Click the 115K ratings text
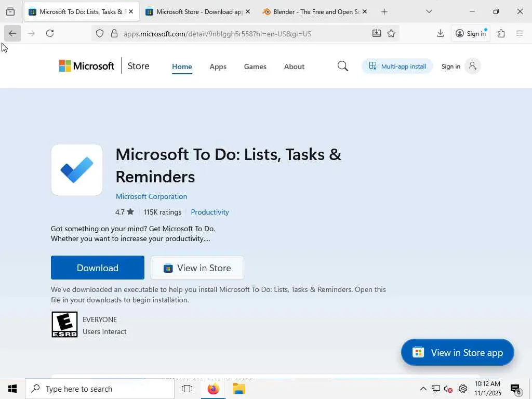Image resolution: width=532 pixels, height=399 pixels. tap(163, 212)
